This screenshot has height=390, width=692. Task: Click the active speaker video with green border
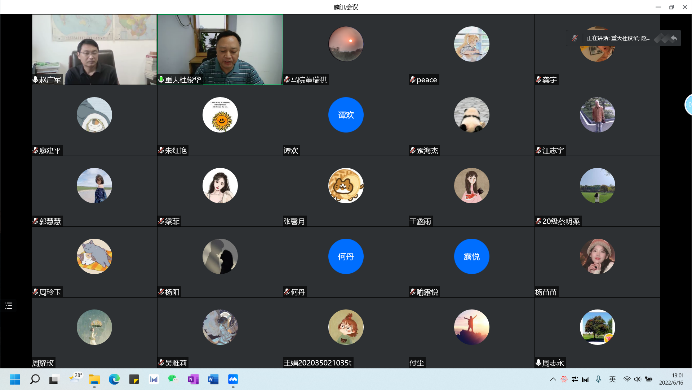(220, 49)
